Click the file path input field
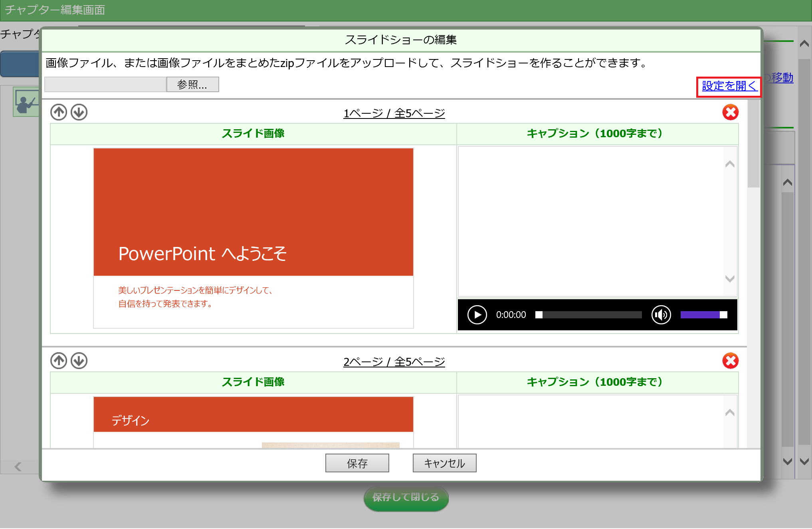The width and height of the screenshot is (812, 529). [105, 85]
